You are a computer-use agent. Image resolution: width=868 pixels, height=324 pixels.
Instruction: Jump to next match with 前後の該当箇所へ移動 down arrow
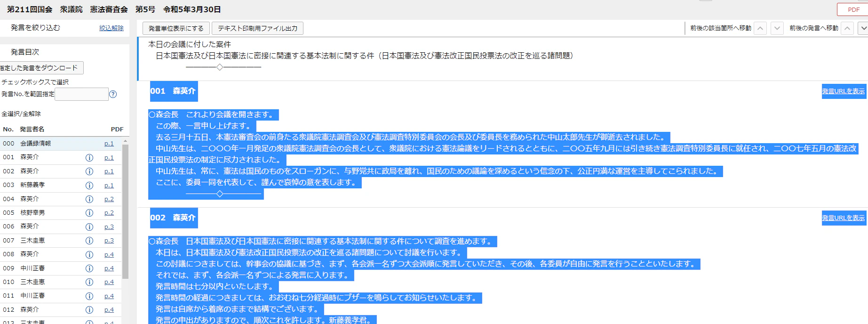pyautogui.click(x=777, y=28)
